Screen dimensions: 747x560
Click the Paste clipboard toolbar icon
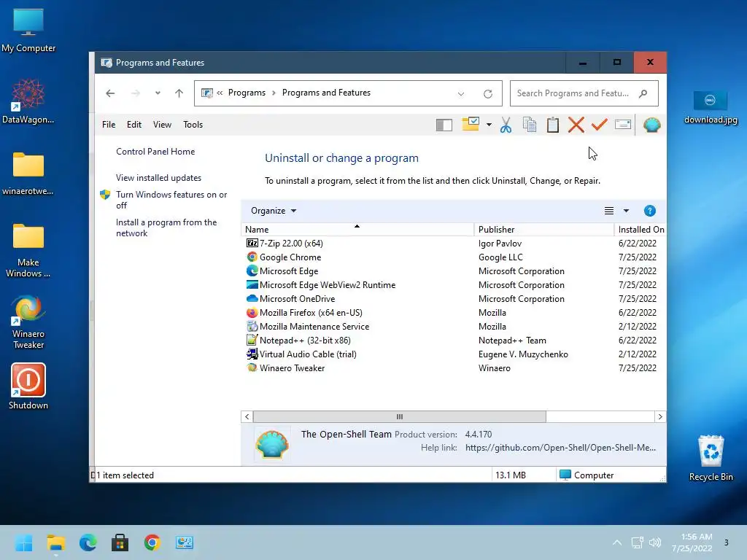(x=553, y=125)
